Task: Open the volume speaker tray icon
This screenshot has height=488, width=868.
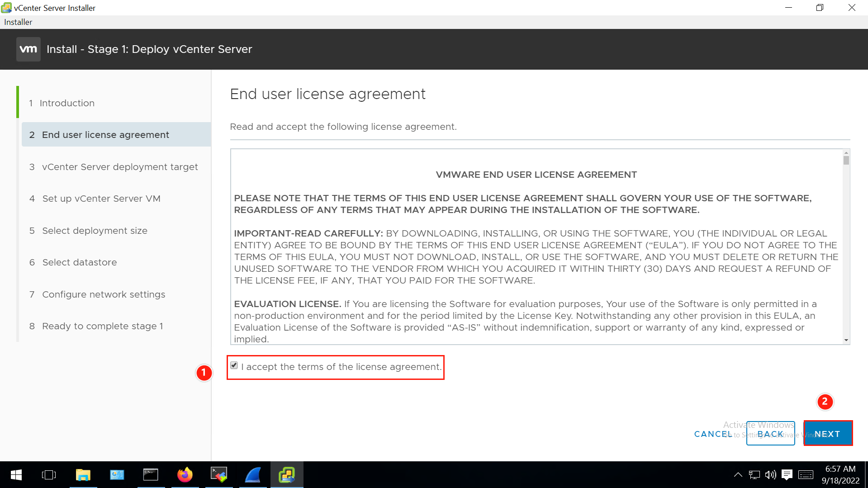Action: pos(770,475)
